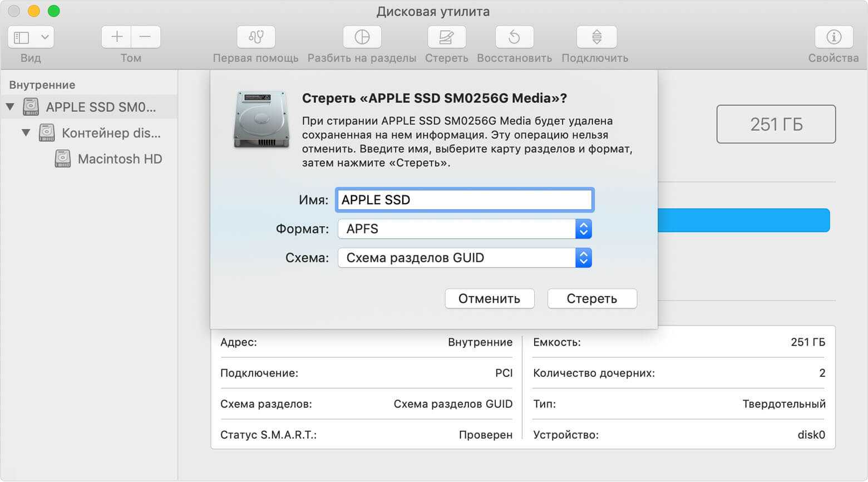Click the Partition (Разбить на разделы) pie icon
The height and width of the screenshot is (482, 868).
362,37
